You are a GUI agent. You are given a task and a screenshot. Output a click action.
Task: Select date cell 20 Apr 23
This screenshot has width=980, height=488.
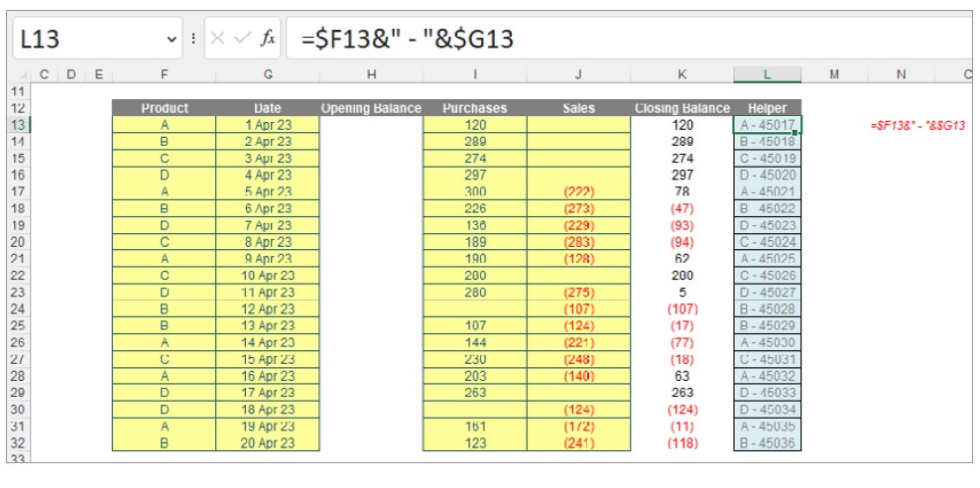point(268,442)
